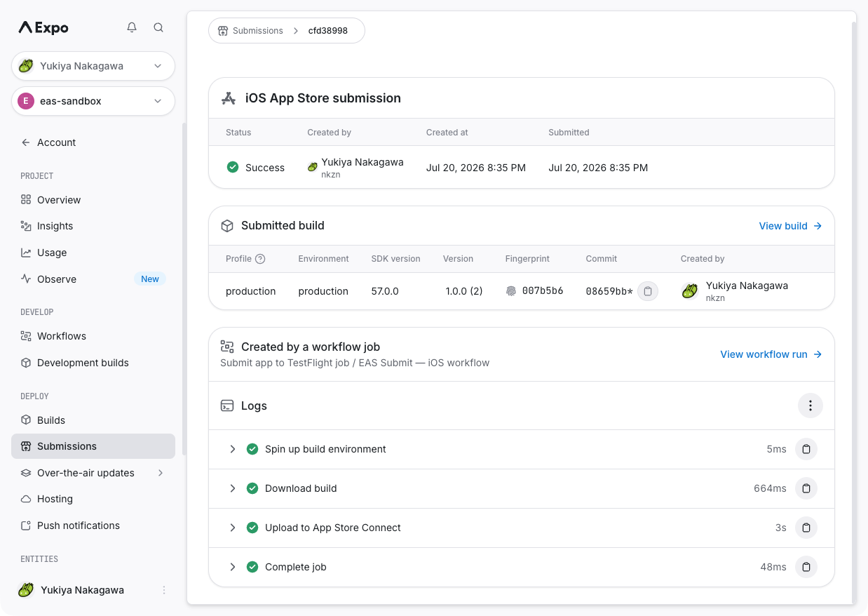Open the Observe page
Screen dimensions: 868x616
(x=93, y=279)
